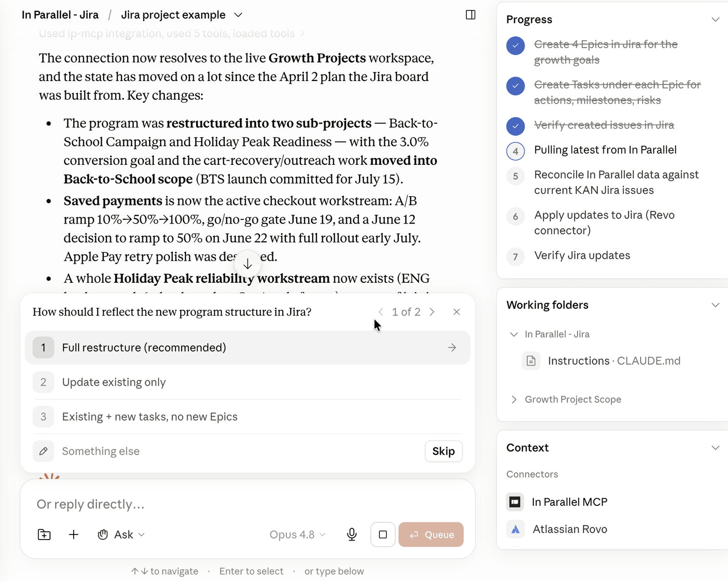The height and width of the screenshot is (581, 728).
Task: Click the scroll-to-bottom arrow button
Action: click(248, 264)
